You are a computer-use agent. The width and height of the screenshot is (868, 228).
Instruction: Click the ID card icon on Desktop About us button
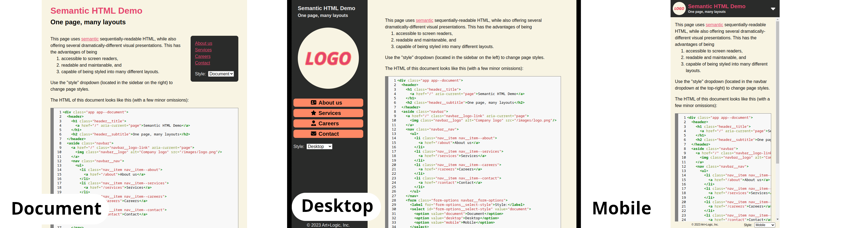click(x=313, y=103)
